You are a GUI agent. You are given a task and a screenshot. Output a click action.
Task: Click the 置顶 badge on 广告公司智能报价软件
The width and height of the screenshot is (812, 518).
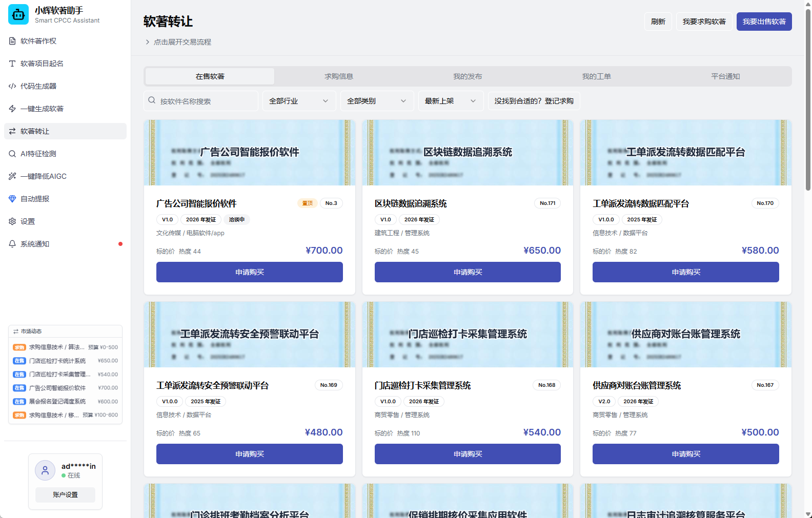308,203
